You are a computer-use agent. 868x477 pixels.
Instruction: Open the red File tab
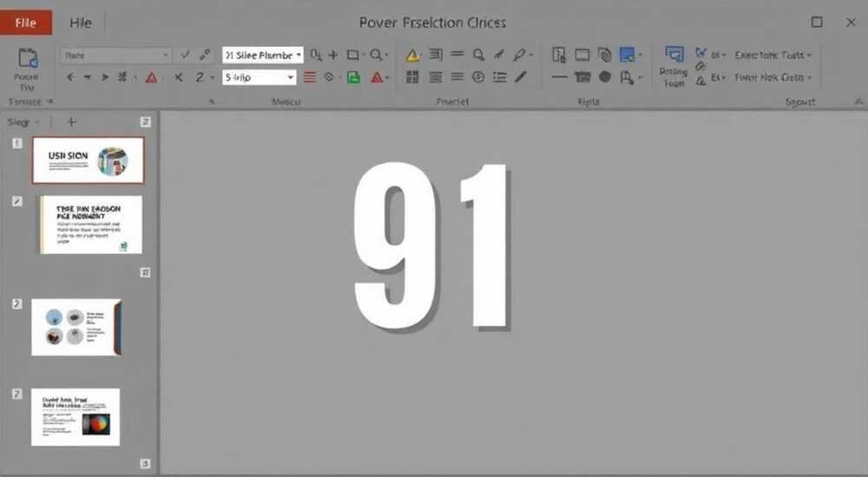pyautogui.click(x=26, y=23)
